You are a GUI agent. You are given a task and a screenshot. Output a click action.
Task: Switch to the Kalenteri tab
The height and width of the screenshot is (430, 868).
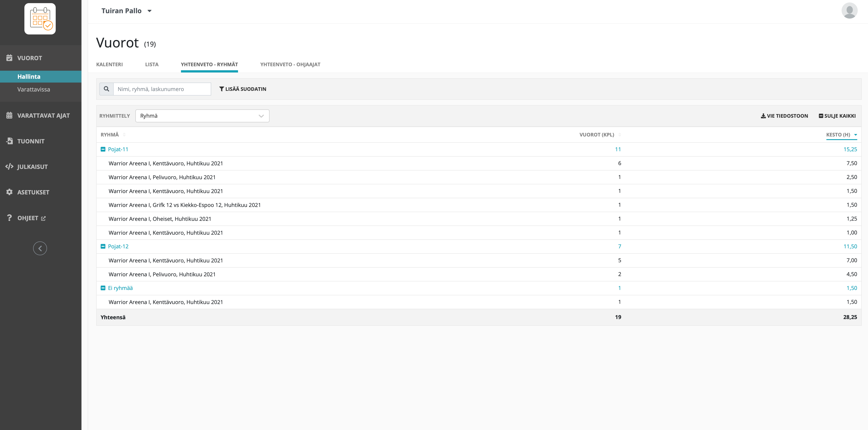[110, 64]
